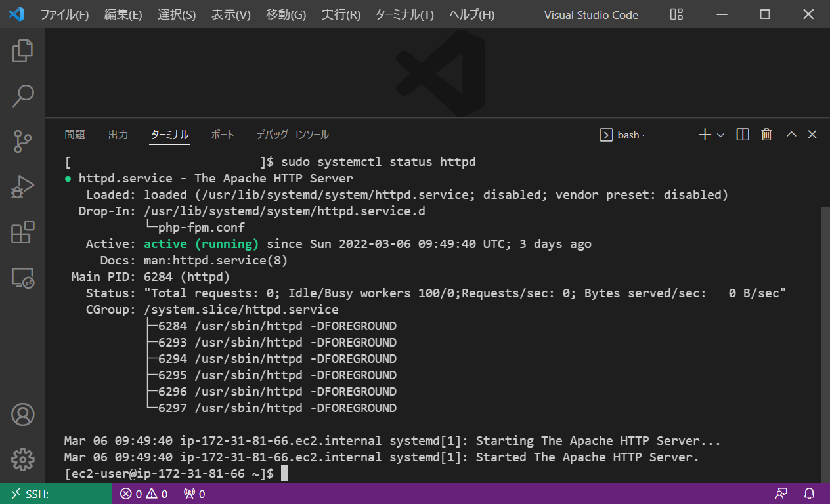This screenshot has width=830, height=504.
Task: Open the Run and Debug view
Action: point(22,187)
